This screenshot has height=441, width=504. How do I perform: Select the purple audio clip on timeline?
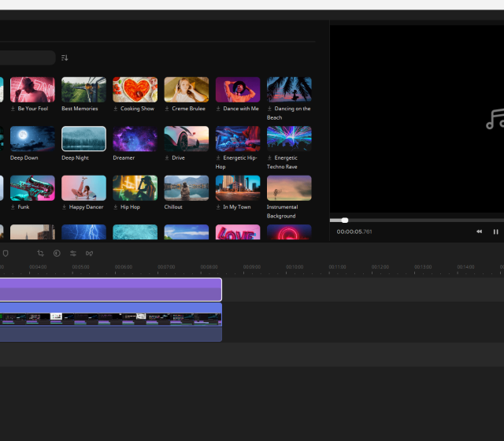(x=110, y=289)
